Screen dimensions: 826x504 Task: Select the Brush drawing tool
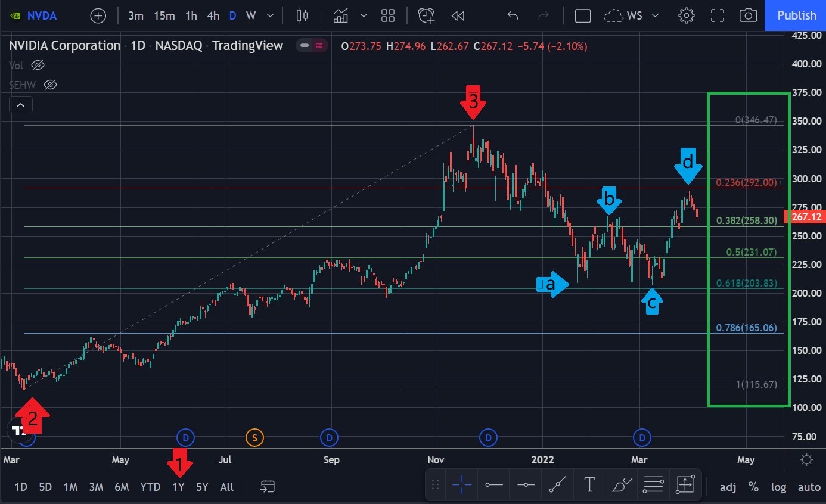pyautogui.click(x=622, y=485)
